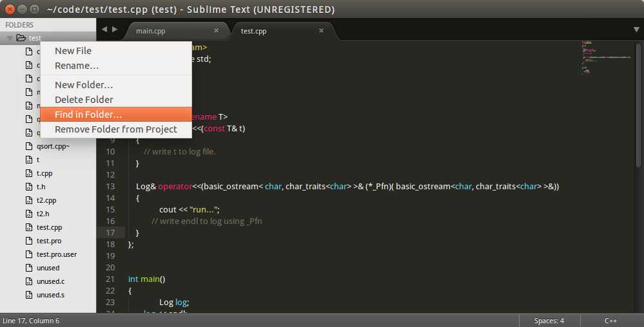The width and height of the screenshot is (644, 327).
Task: Click the file icon beside t
Action: tap(29, 160)
